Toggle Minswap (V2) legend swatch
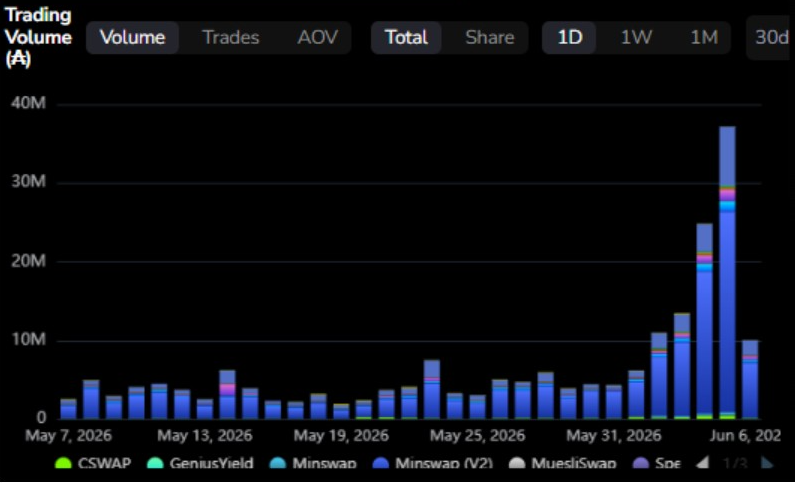The height and width of the screenshot is (483, 795). (x=381, y=463)
